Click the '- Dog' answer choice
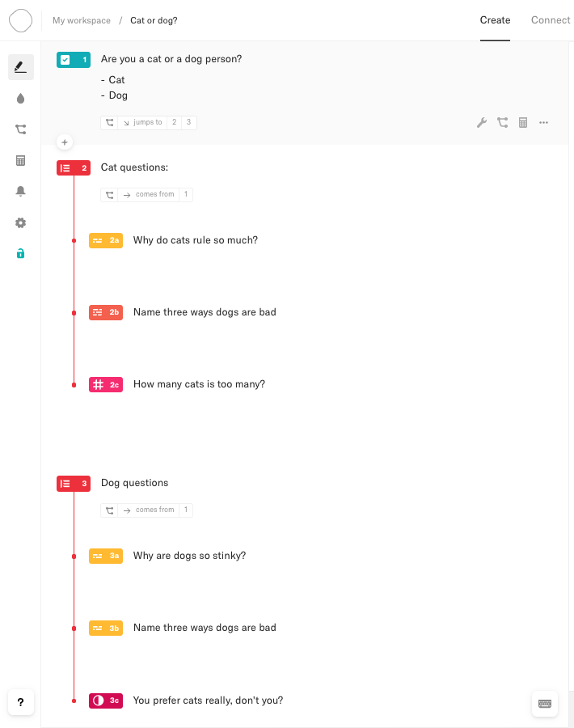The width and height of the screenshot is (574, 728). pos(114,95)
